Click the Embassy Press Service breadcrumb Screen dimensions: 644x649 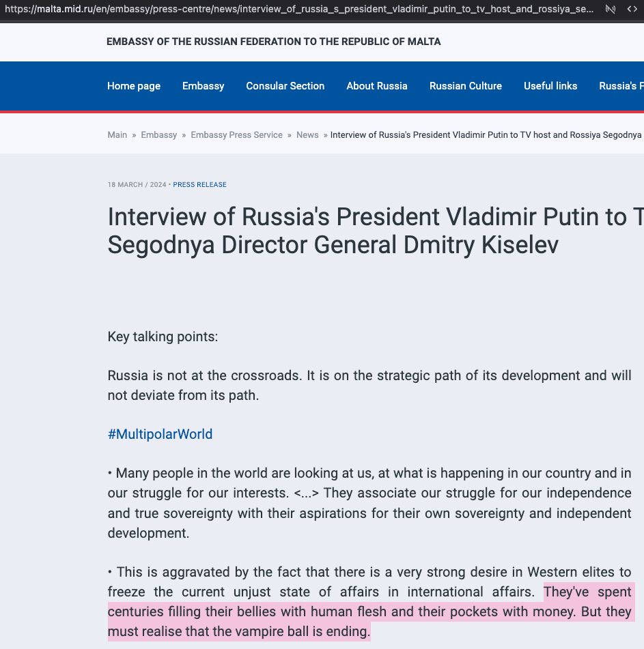[x=236, y=135]
